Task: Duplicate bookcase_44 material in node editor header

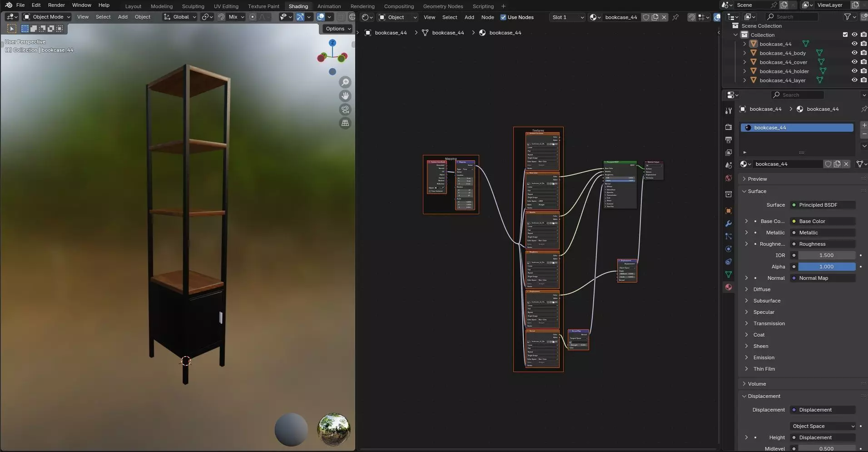Action: (x=655, y=17)
